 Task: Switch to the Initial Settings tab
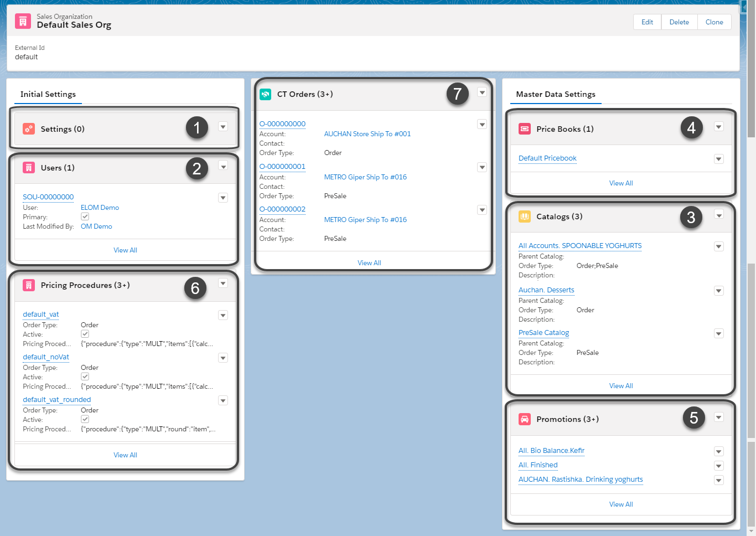click(48, 94)
